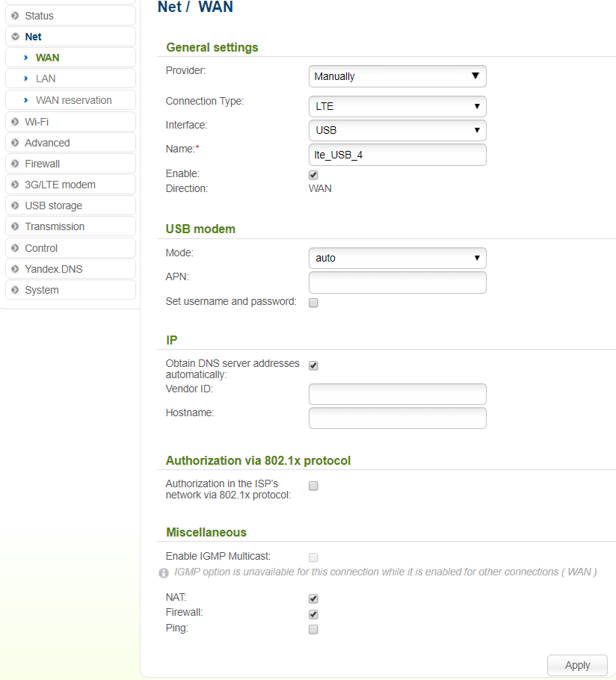Expand the Wi-Fi section arrow icon

point(15,122)
